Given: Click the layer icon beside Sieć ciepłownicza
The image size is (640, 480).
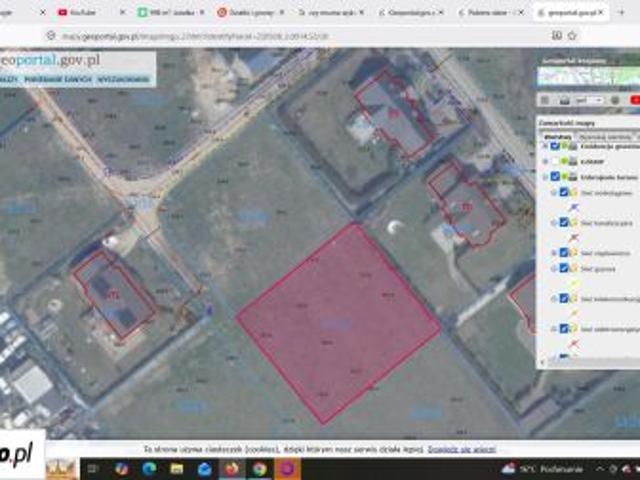Looking at the screenshot, I should click(574, 253).
